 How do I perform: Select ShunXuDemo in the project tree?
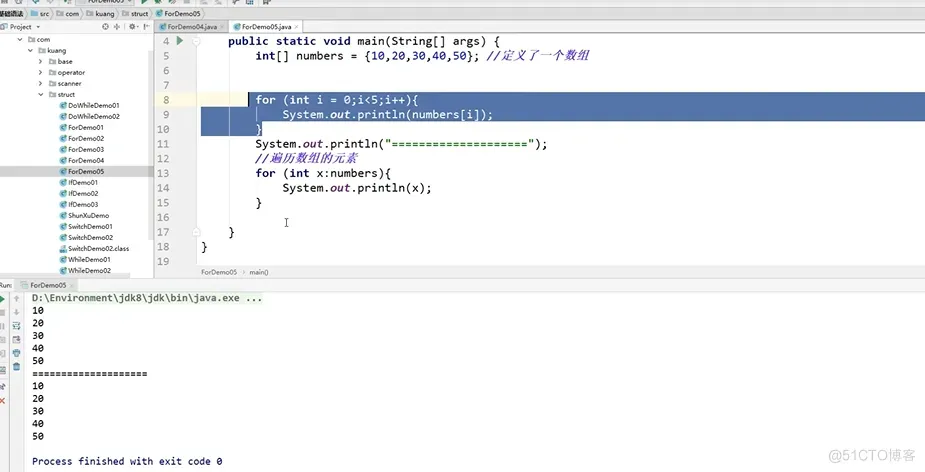[84, 215]
